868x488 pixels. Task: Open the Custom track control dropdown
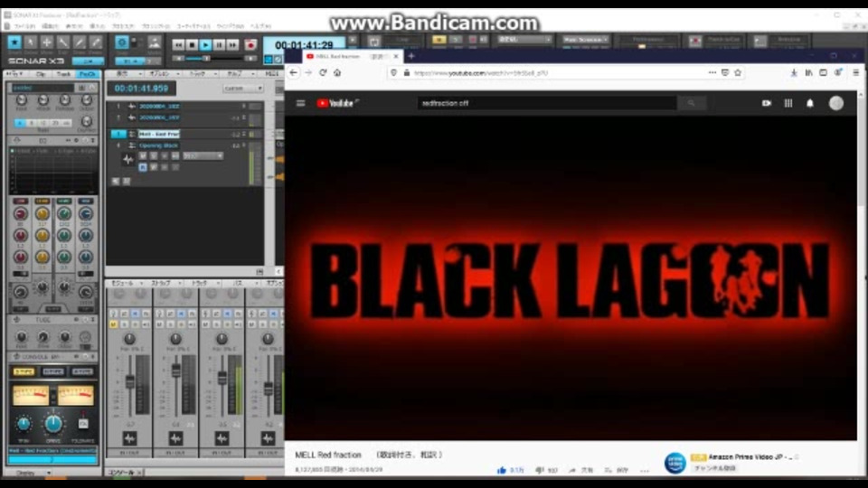243,89
